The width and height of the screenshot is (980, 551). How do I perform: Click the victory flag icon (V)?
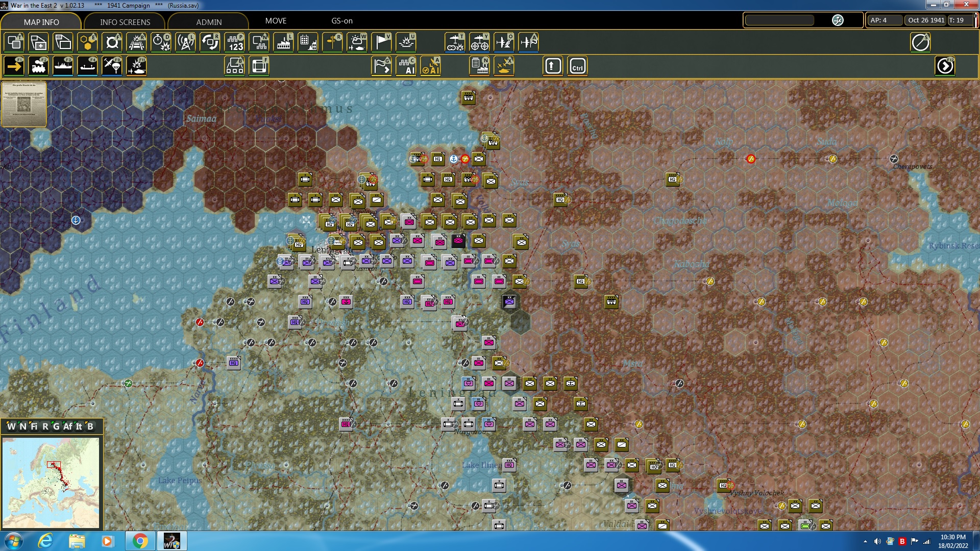coord(381,42)
